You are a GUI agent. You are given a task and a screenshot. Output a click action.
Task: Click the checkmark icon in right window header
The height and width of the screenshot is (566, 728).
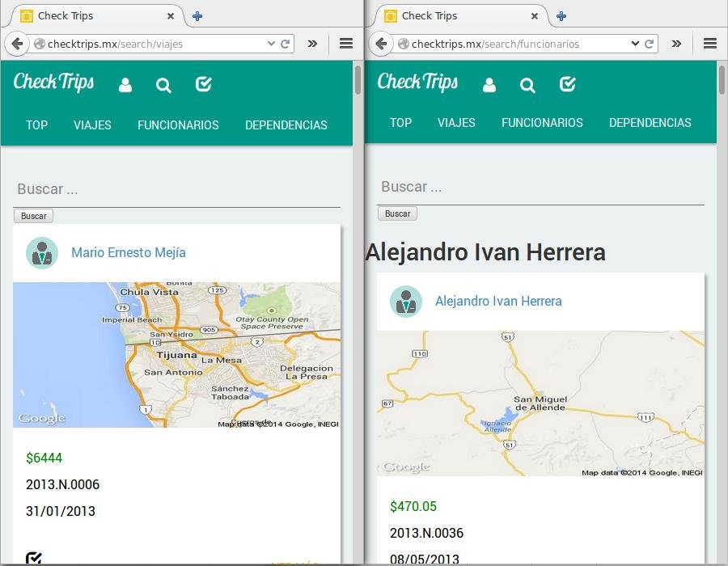coord(567,84)
